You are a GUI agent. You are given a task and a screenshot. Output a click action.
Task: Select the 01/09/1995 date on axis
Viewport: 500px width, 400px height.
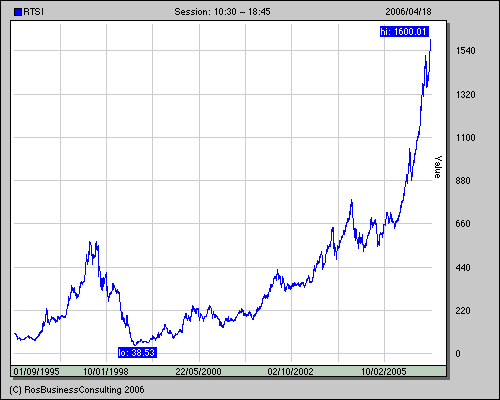[36, 371]
